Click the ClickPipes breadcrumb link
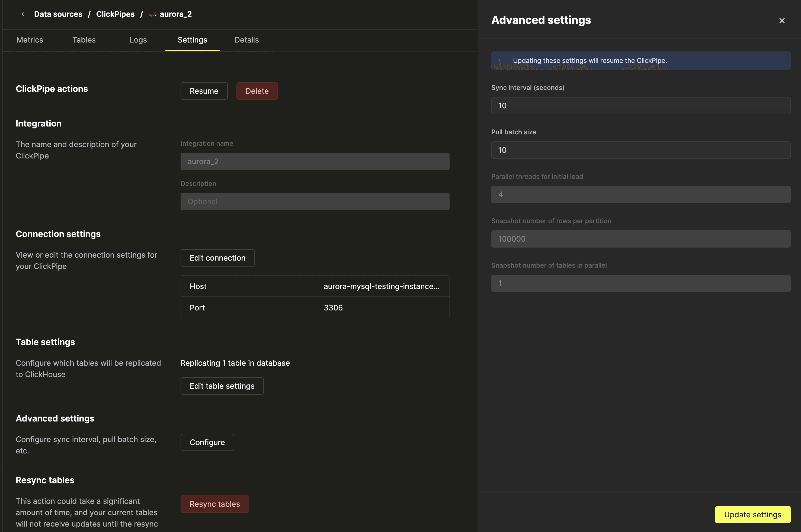 (115, 14)
